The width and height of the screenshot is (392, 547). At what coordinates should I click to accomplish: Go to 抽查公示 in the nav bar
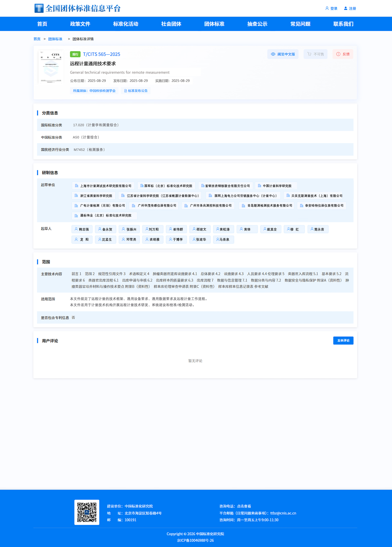[x=257, y=24]
